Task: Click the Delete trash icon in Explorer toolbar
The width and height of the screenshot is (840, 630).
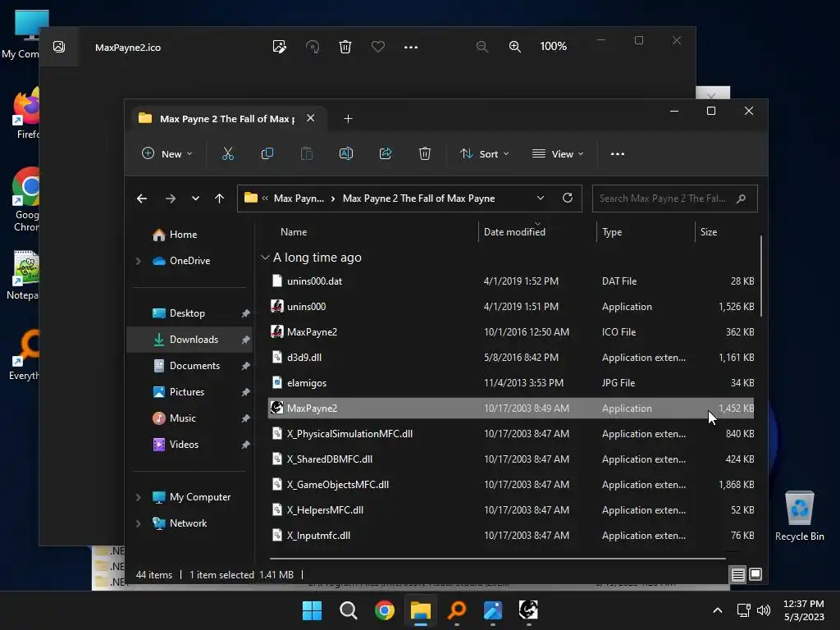Action: 425,153
